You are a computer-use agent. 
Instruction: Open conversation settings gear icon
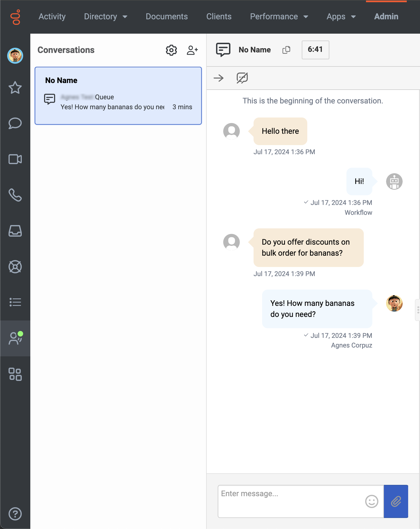tap(171, 50)
